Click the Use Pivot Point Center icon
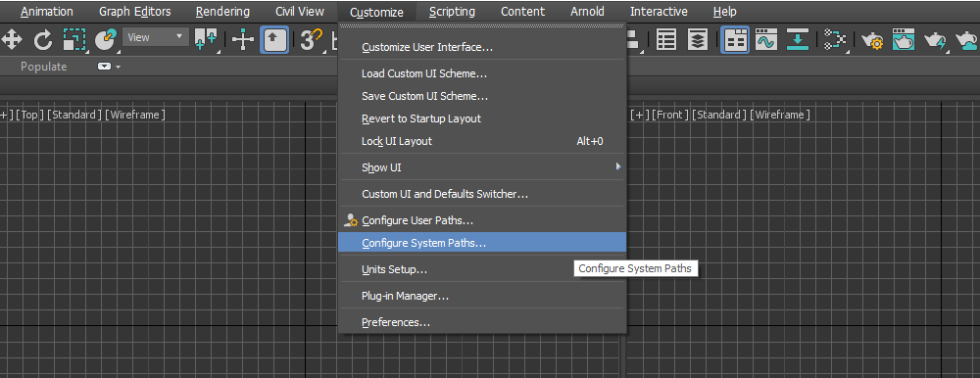 coord(206,40)
